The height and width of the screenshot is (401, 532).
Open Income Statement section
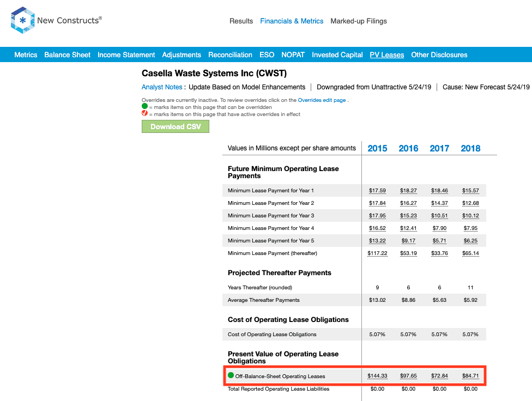[126, 54]
